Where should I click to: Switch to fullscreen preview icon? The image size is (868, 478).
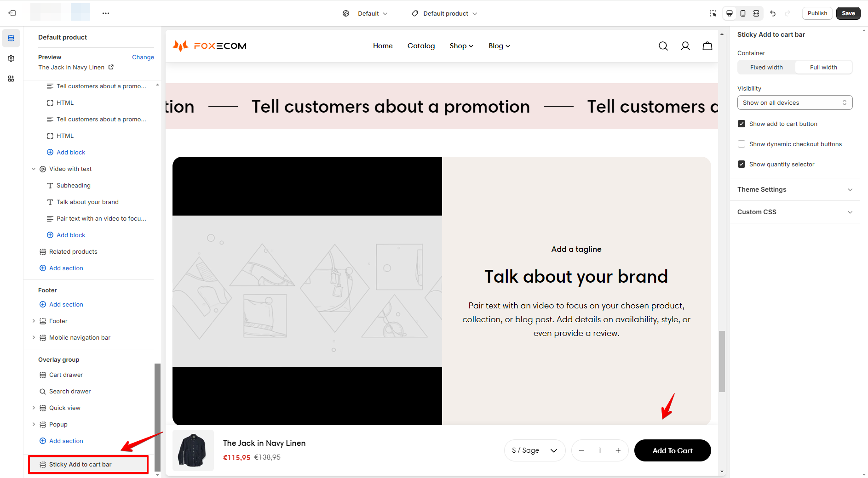[x=756, y=13]
